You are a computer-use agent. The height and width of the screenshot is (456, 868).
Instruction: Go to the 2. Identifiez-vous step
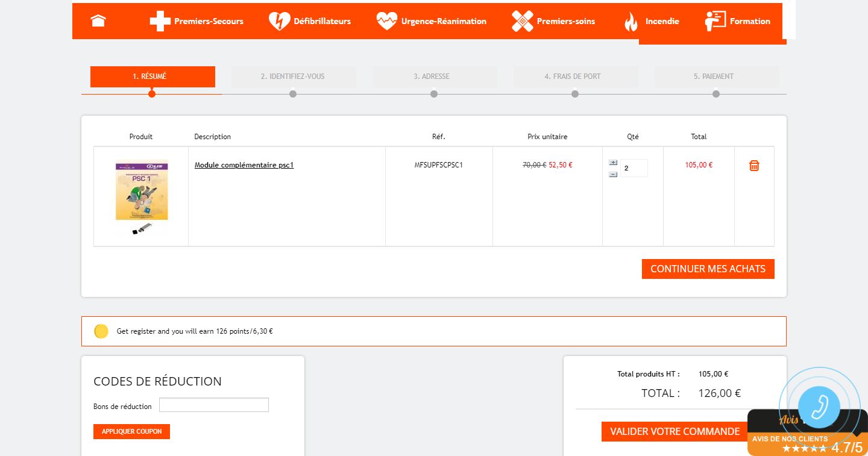(293, 77)
